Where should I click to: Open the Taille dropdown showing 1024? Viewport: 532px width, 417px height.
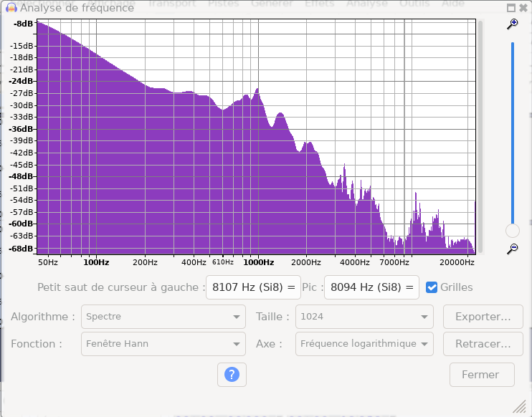click(364, 317)
